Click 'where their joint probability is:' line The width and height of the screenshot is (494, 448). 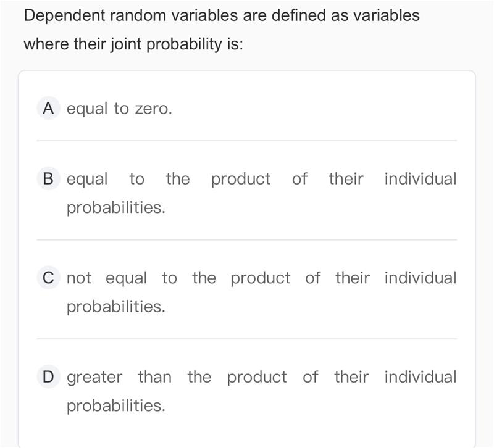coord(133,44)
